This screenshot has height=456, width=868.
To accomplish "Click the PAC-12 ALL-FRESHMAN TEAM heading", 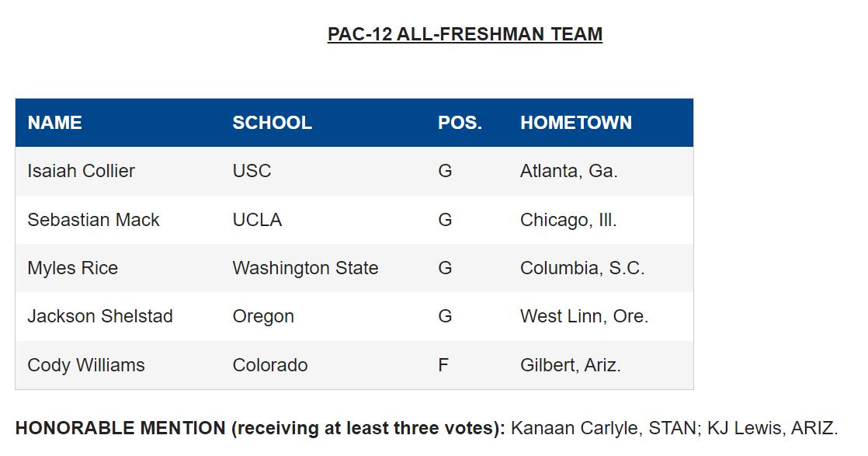I will pos(464,34).
